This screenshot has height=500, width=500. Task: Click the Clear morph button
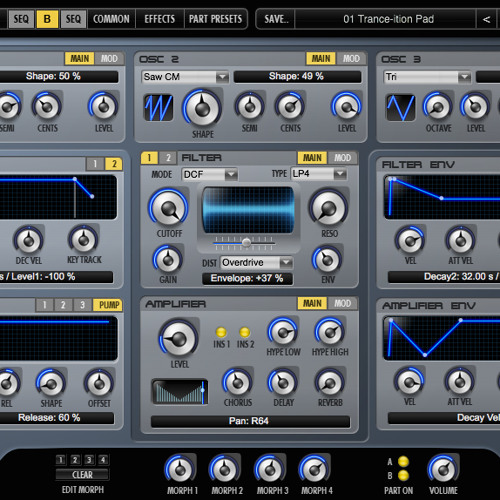point(82,474)
